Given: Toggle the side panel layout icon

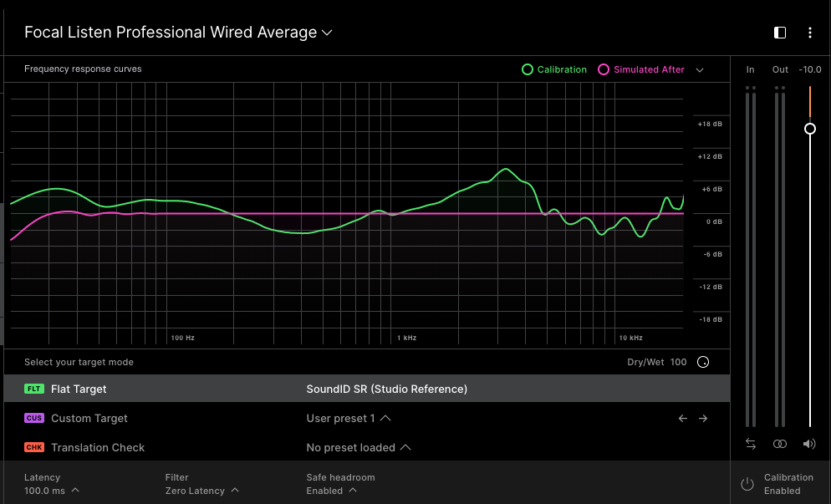Looking at the screenshot, I should click(780, 33).
